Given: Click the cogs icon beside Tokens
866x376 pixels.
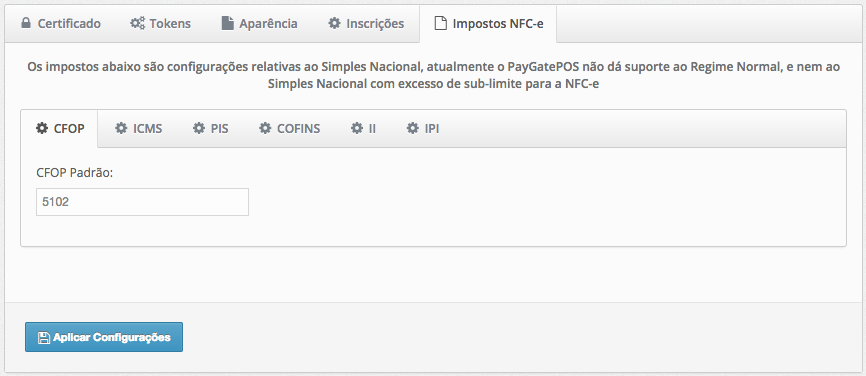Looking at the screenshot, I should pyautogui.click(x=138, y=23).
